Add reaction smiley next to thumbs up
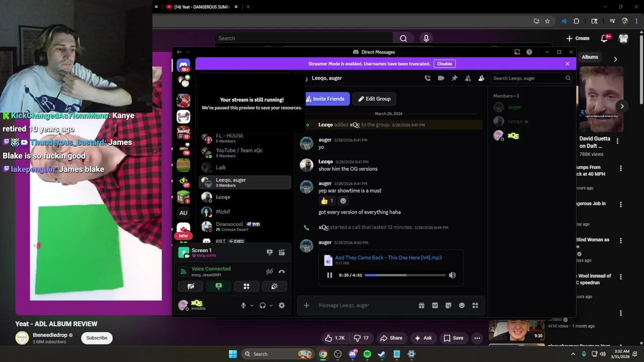Image resolution: width=644 pixels, height=362 pixels. (343, 201)
